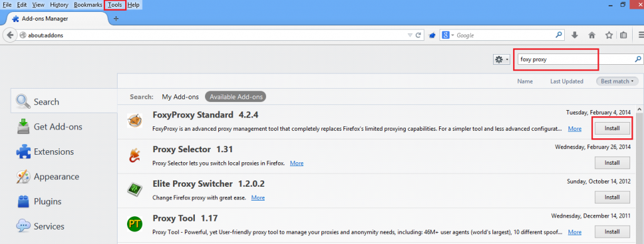The image size is (644, 244).
Task: Open URL history dropdown arrow
Action: click(409, 35)
